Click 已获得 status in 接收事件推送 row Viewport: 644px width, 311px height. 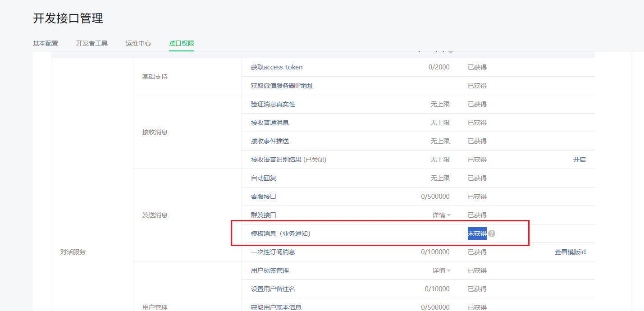(477, 141)
